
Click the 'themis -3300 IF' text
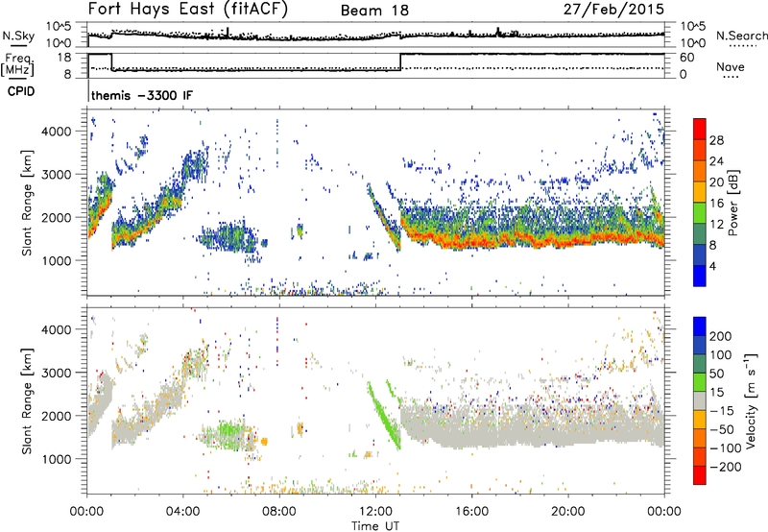(x=142, y=95)
